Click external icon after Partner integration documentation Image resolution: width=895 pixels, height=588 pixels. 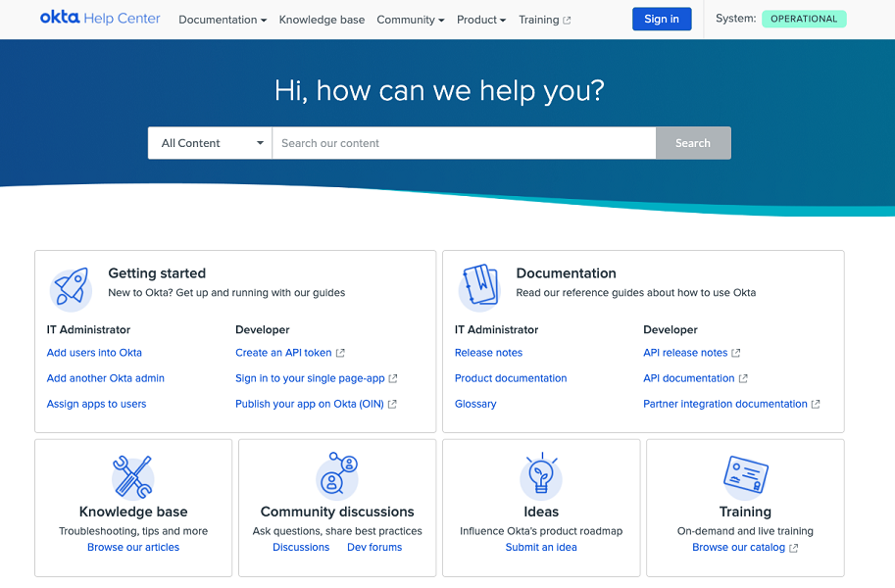tap(816, 404)
